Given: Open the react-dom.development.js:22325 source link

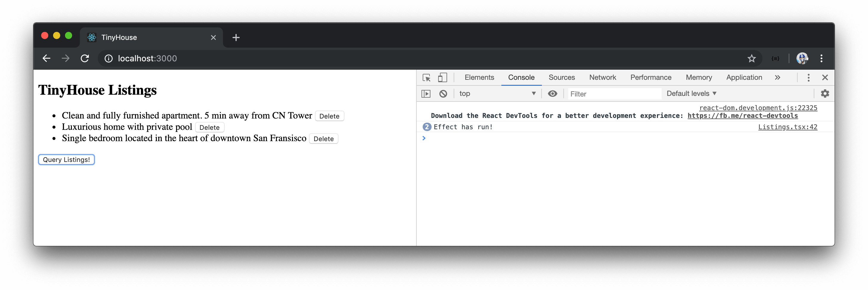Looking at the screenshot, I should (758, 108).
